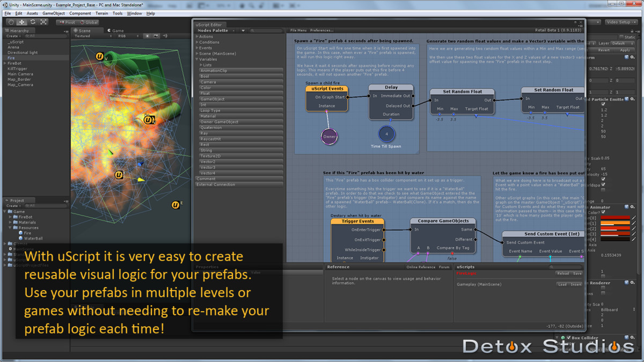Toggle scene lighting sun icon
Viewport: 644px width, 362px height.
[147, 36]
